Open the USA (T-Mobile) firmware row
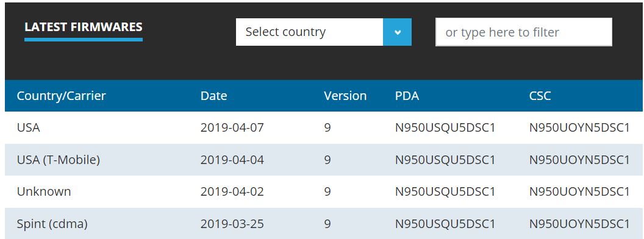The width and height of the screenshot is (644, 239). [x=324, y=160]
